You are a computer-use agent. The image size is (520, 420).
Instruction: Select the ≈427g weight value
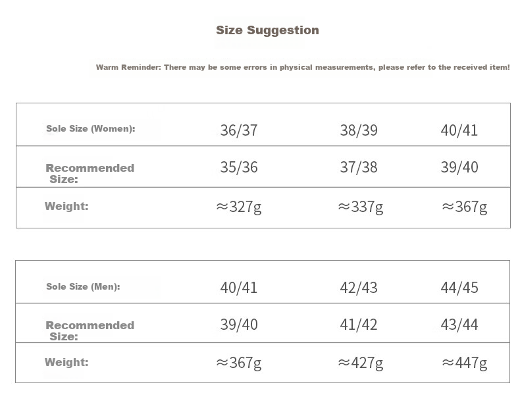(361, 363)
